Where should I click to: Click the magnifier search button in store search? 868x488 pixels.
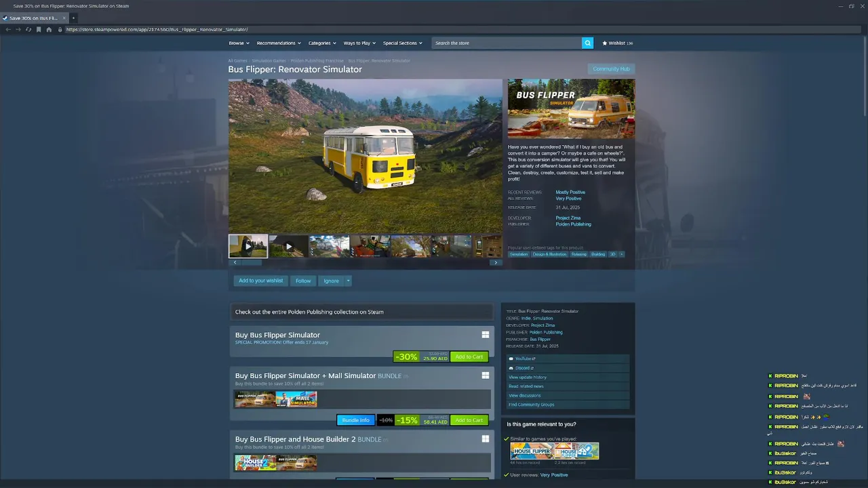[x=587, y=43]
